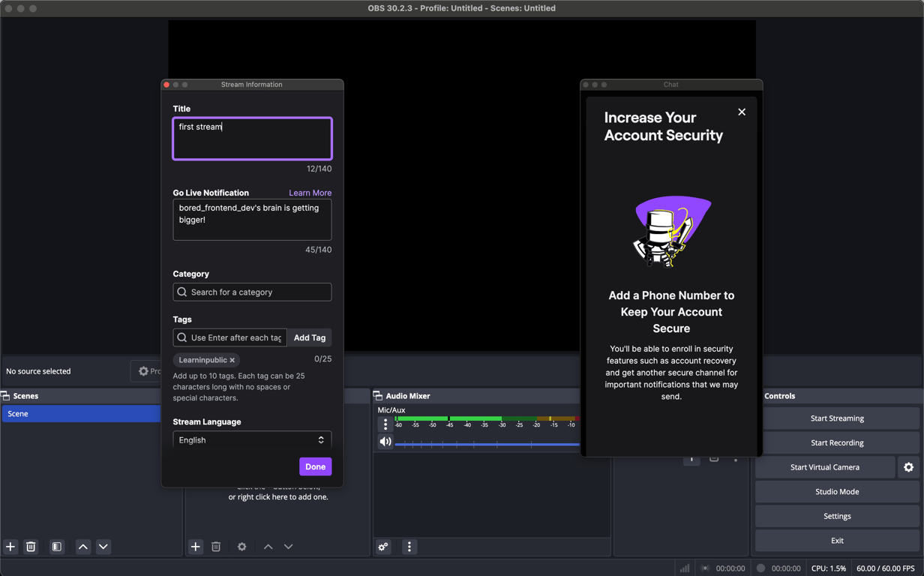924x576 pixels.
Task: Open advanced audio properties gears icon
Action: tap(383, 547)
